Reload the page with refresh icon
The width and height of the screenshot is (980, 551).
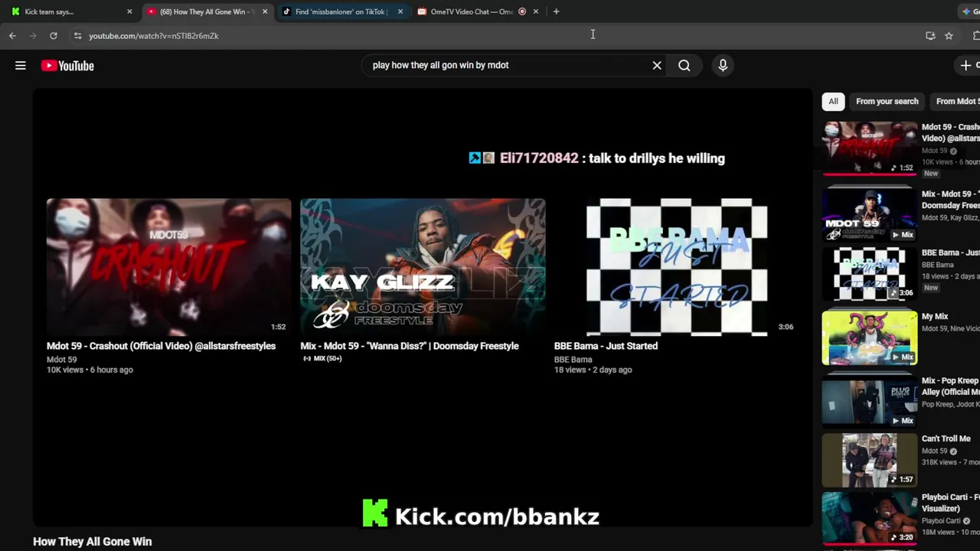(x=54, y=36)
